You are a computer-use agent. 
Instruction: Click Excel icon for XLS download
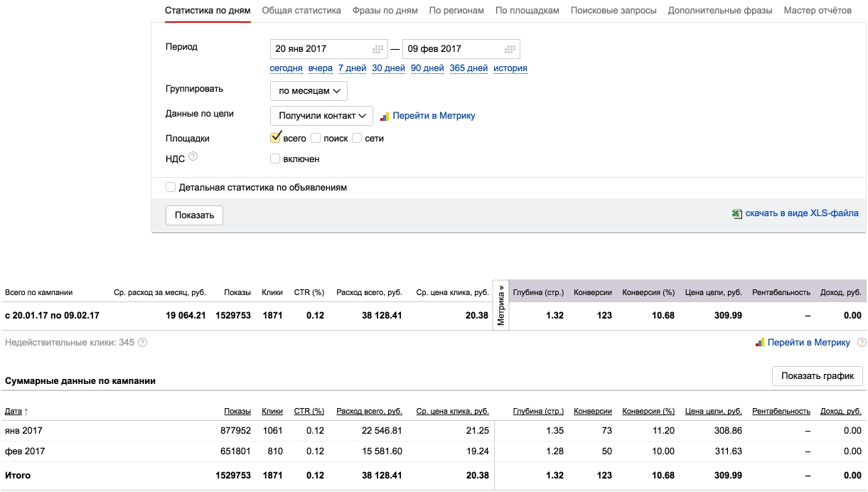click(x=737, y=213)
